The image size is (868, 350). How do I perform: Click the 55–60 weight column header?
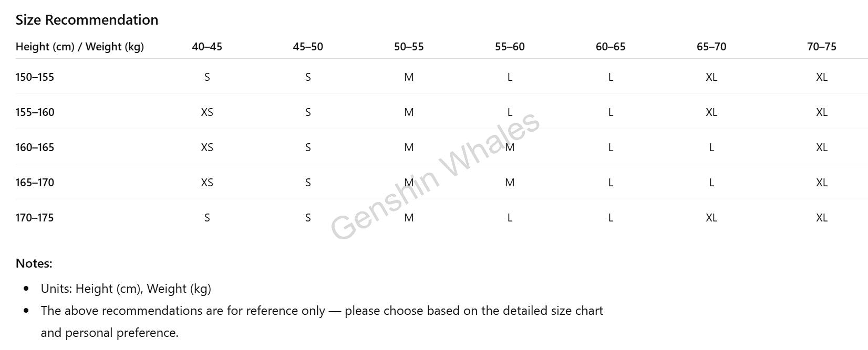coord(510,47)
